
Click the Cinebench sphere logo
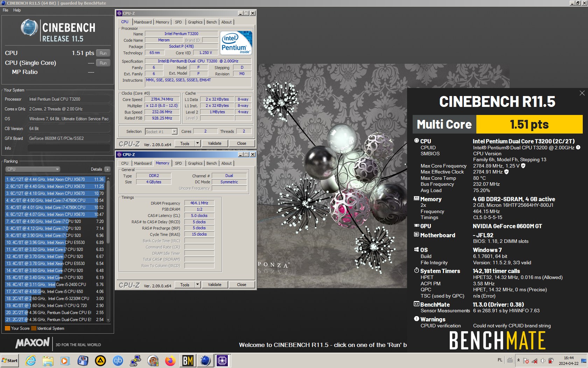(29, 28)
